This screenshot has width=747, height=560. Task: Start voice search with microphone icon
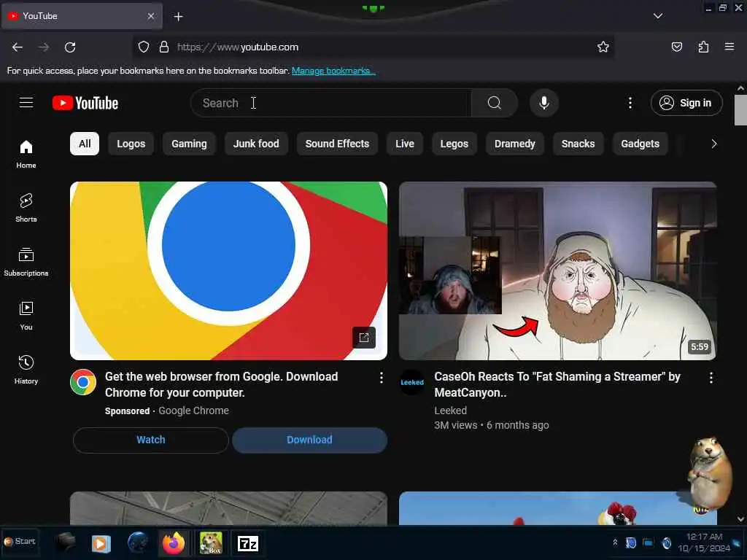tap(543, 103)
